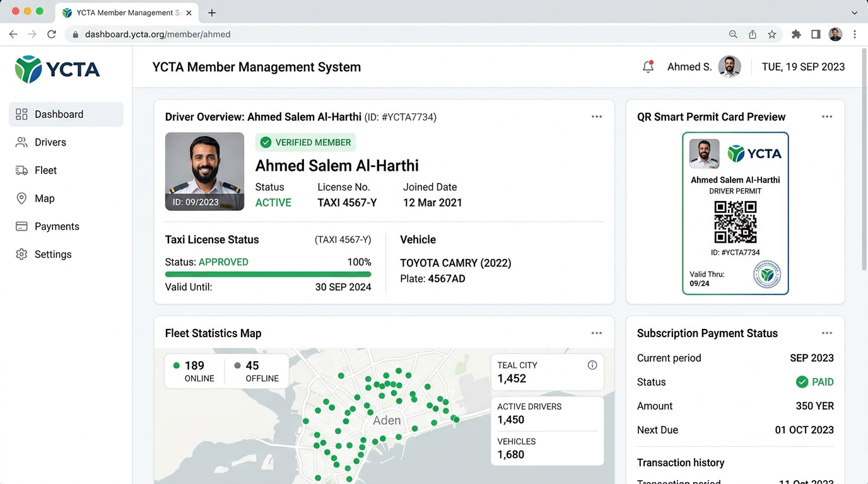
Task: Click the VERIFIED MEMBER badge
Action: click(306, 142)
